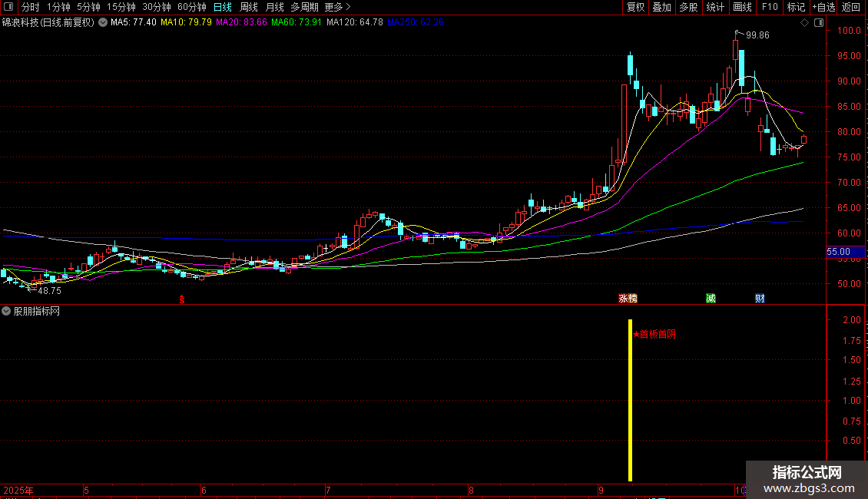The width and height of the screenshot is (868, 499).
Task: Open the main chart indicator dropdown circle
Action: pyautogui.click(x=103, y=22)
